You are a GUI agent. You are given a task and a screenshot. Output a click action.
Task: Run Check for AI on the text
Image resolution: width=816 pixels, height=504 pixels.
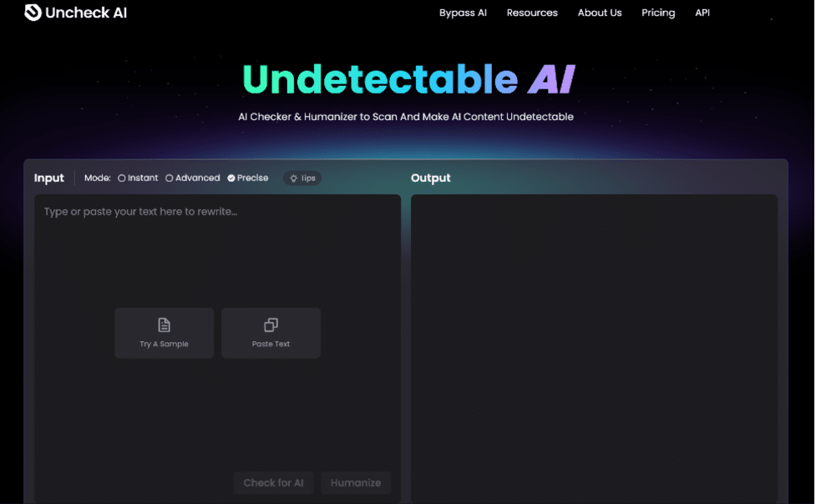click(x=273, y=482)
